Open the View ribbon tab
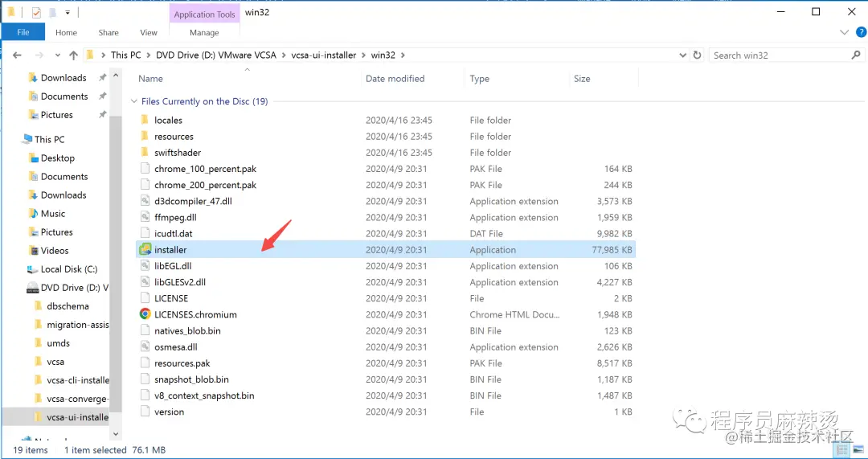 (149, 33)
